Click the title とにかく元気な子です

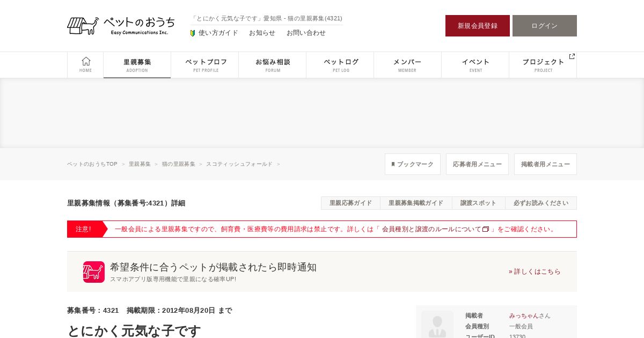[134, 330]
